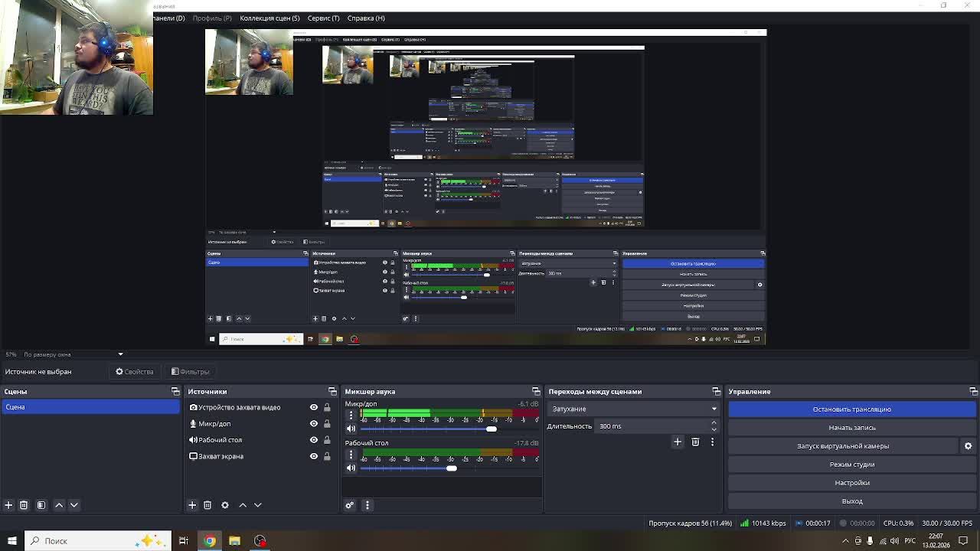The image size is (980, 551).
Task: Show hidden system tray icons chevron
Action: [846, 541]
